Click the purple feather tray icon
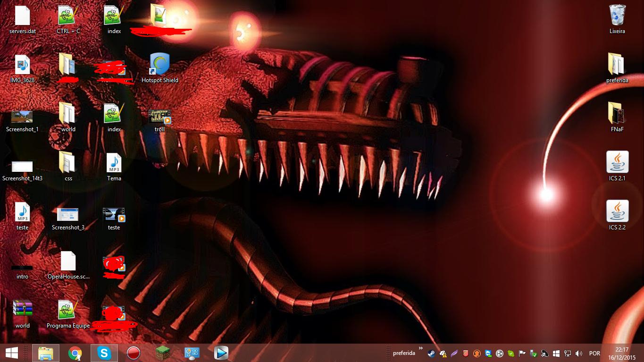 pos(454,353)
